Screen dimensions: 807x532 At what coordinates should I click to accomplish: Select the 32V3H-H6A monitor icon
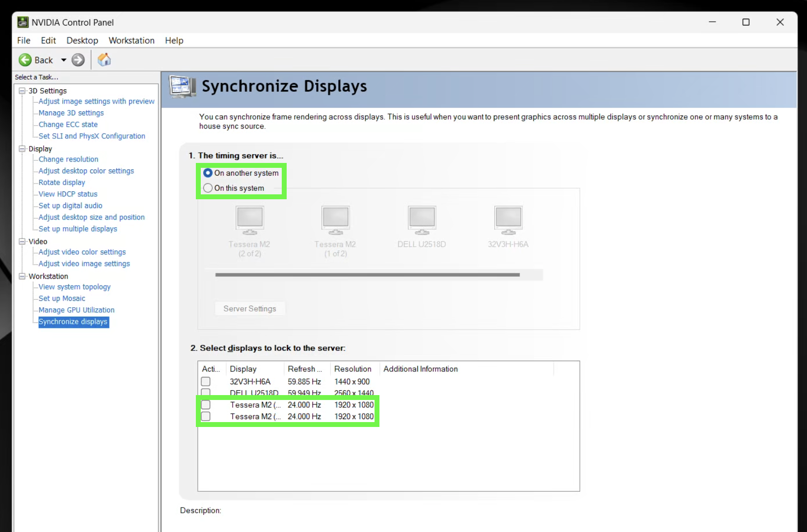[508, 219]
